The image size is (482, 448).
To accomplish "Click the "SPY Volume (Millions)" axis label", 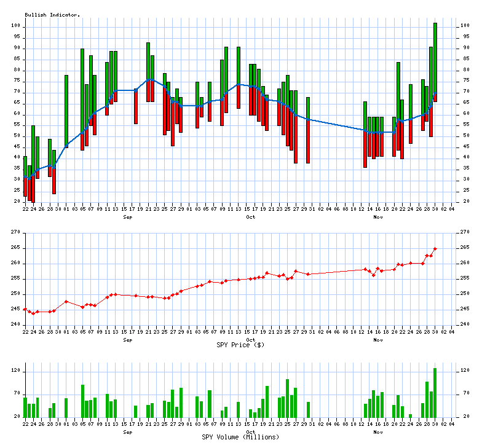I will tap(240, 437).
